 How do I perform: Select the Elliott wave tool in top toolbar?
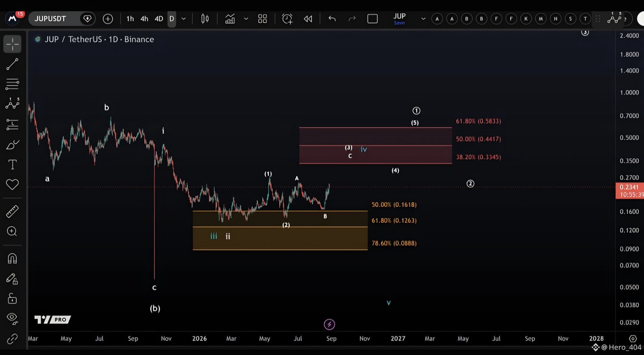point(614,18)
